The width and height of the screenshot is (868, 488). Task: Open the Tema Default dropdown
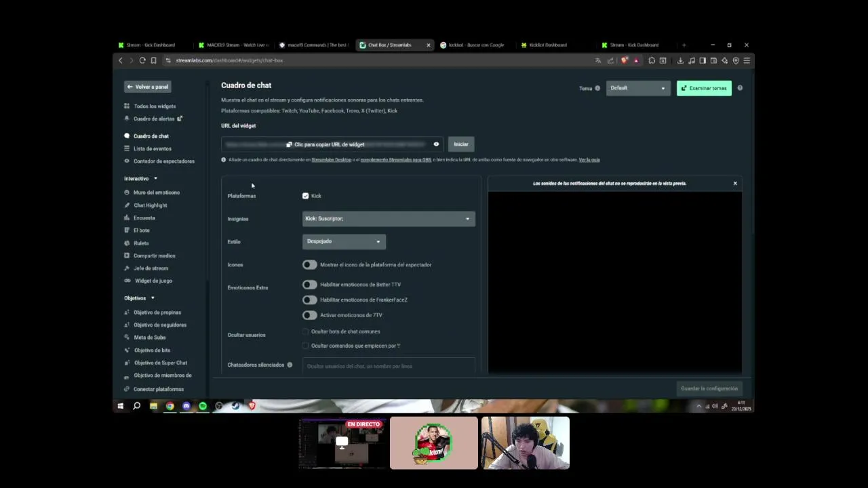point(638,88)
